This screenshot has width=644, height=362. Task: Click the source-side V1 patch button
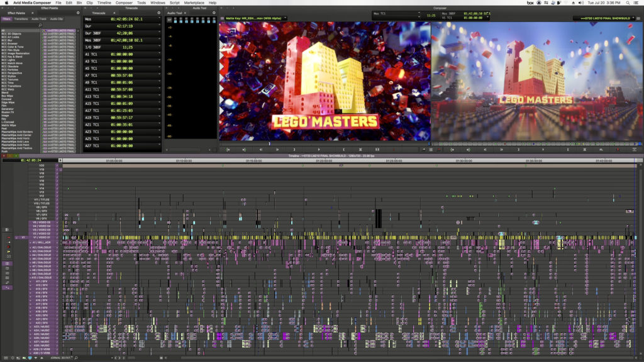pyautogui.click(x=23, y=237)
